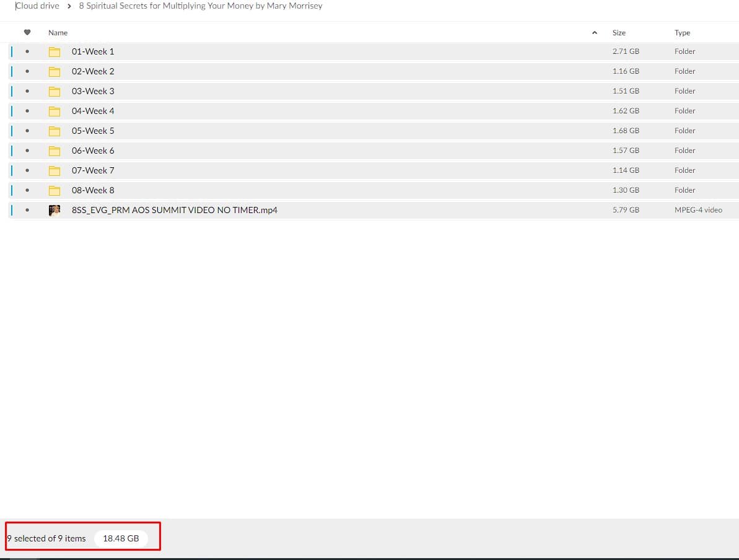Select 8SS_EVG_PRM AOS SUMMIT VIDEO file name

coord(175,210)
